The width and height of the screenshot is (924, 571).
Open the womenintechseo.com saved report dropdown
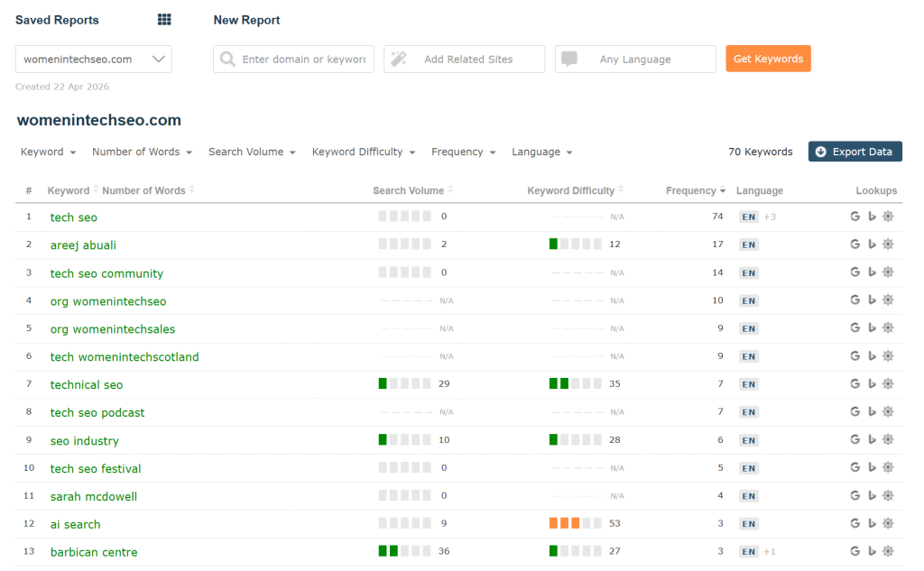(94, 59)
